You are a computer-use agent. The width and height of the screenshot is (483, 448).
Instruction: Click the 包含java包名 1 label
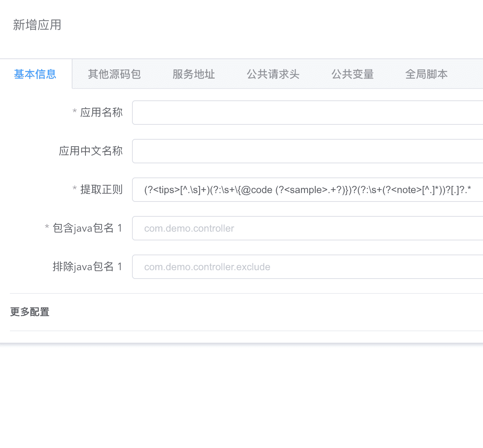tap(87, 228)
